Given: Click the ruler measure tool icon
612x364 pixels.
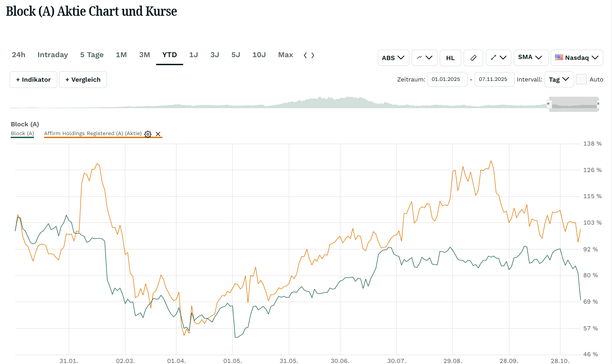Looking at the screenshot, I should click(473, 58).
